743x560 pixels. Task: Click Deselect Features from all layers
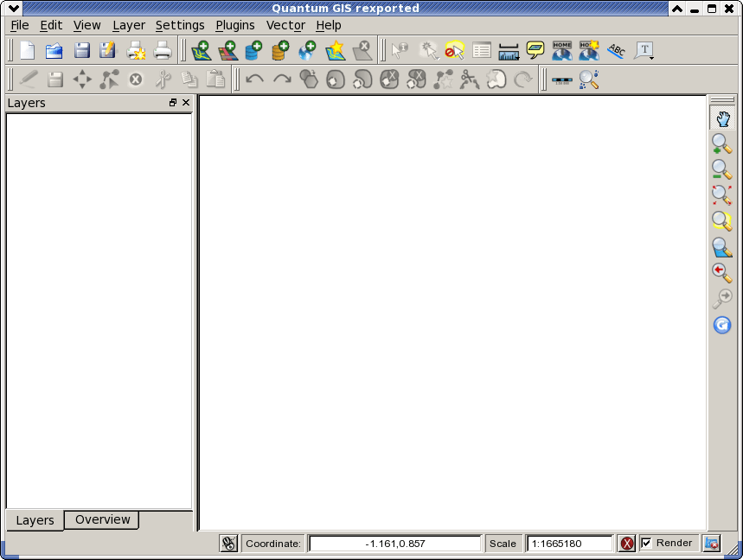click(454, 51)
